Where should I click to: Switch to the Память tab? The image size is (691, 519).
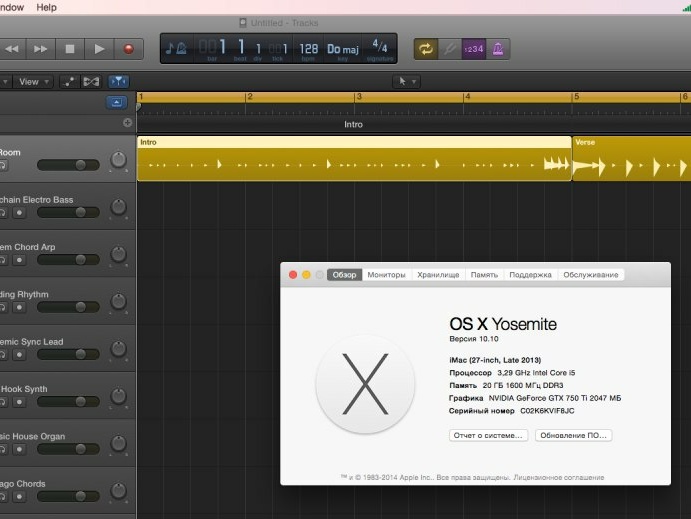484,275
